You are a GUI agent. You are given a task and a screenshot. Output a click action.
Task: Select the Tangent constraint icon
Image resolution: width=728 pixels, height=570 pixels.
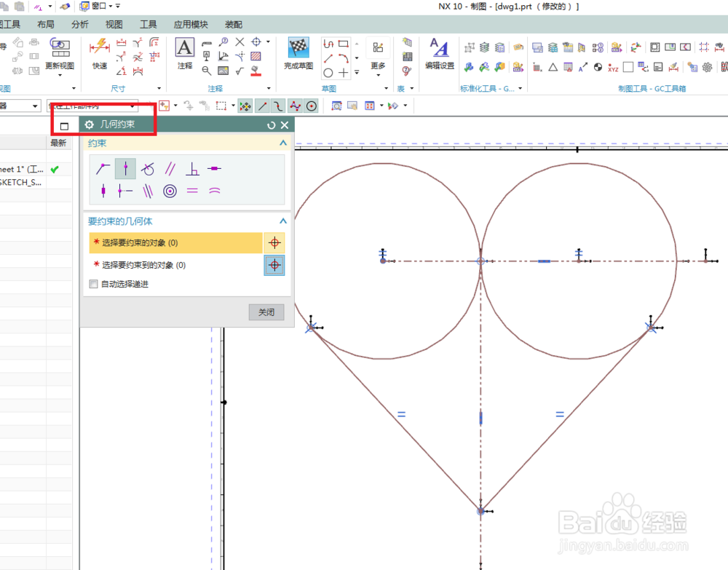point(148,168)
